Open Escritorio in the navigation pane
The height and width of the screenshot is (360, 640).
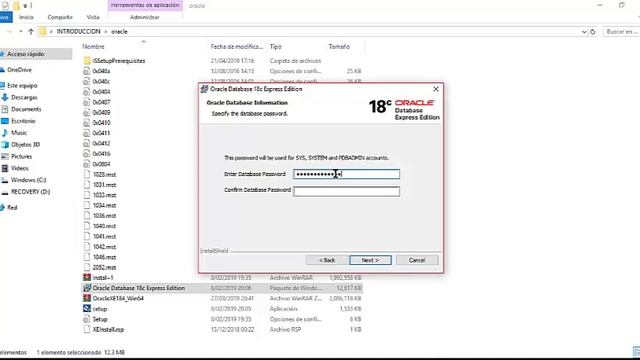click(x=23, y=121)
